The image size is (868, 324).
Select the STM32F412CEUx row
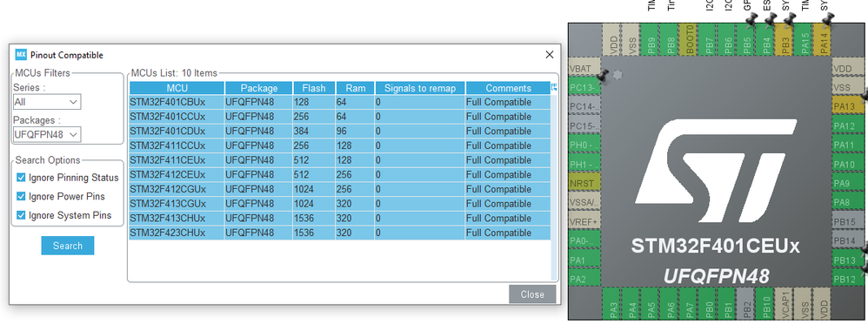(340, 175)
